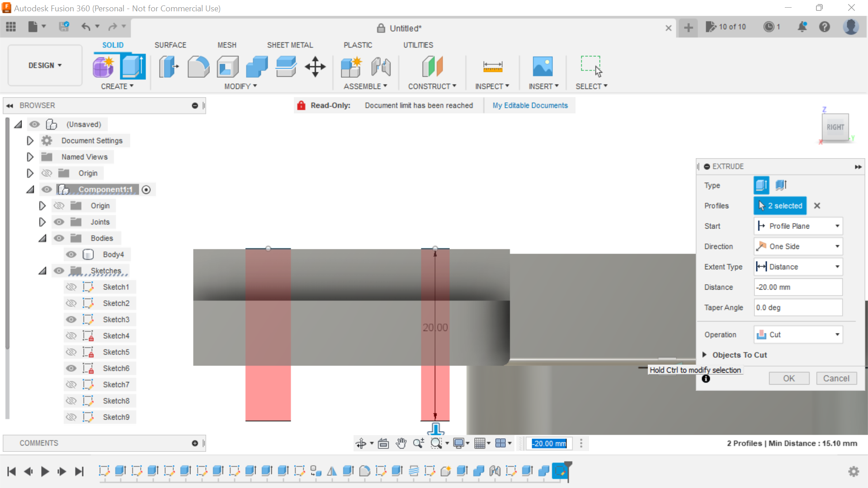Confirm the extrude with OK
Screen dimensions: 868x488
coord(789,378)
